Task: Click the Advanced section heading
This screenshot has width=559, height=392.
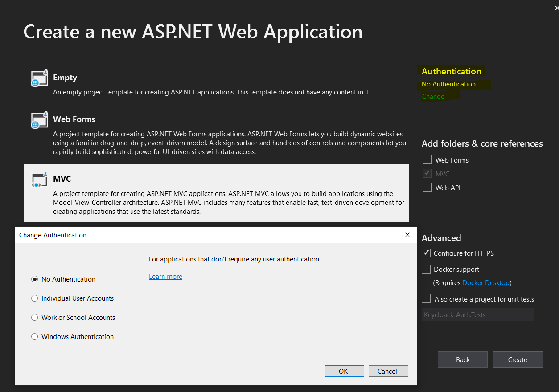Action: pos(441,238)
